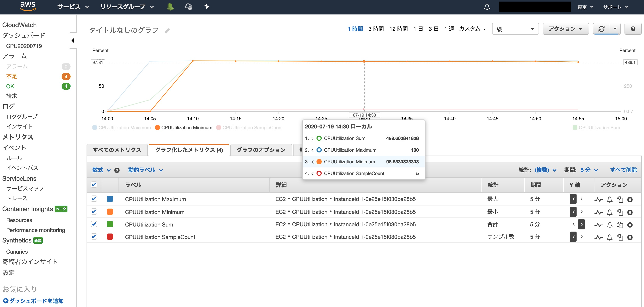Click the refresh graph icon button
Viewport: 644px width, 307px height.
(x=601, y=29)
